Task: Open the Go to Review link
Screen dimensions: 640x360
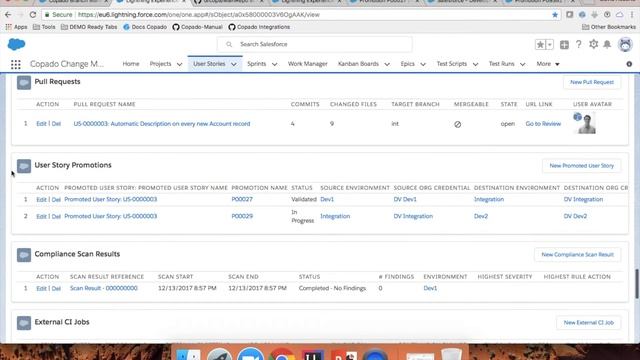Action: pyautogui.click(x=543, y=124)
